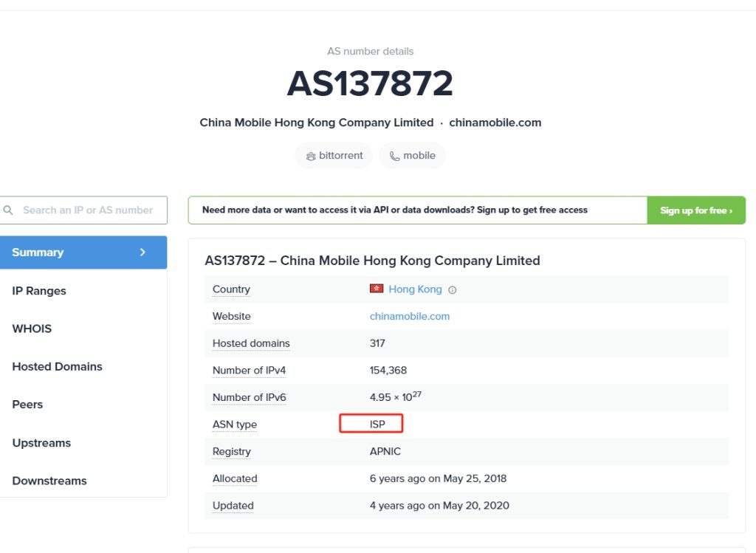Click the Updated field label
The image size is (756, 553).
pos(233,506)
